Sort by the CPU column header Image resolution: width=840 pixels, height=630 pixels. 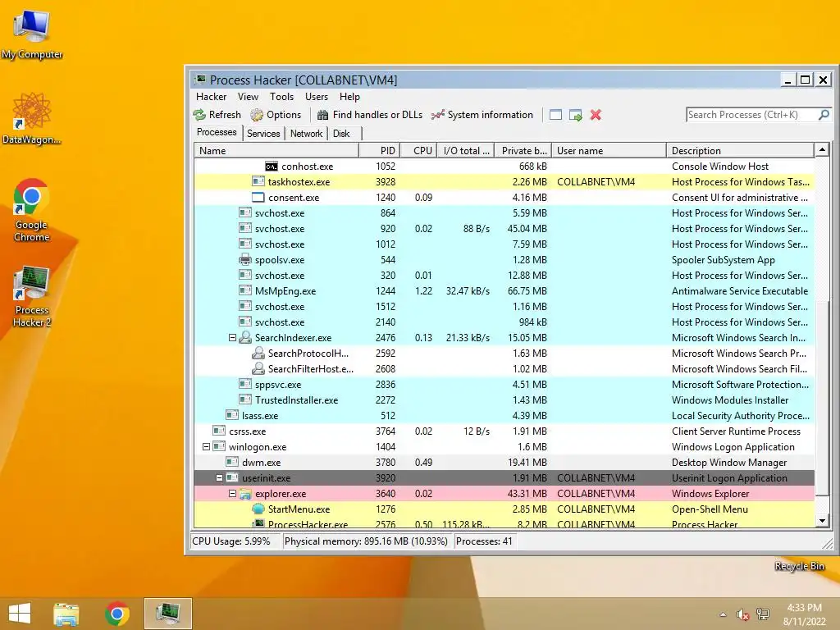(418, 151)
